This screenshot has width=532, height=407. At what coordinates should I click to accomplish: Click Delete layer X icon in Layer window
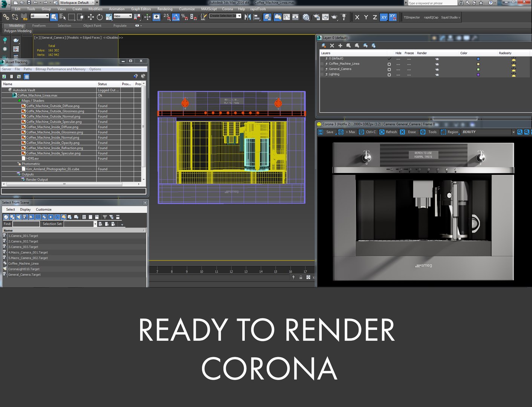pos(332,46)
